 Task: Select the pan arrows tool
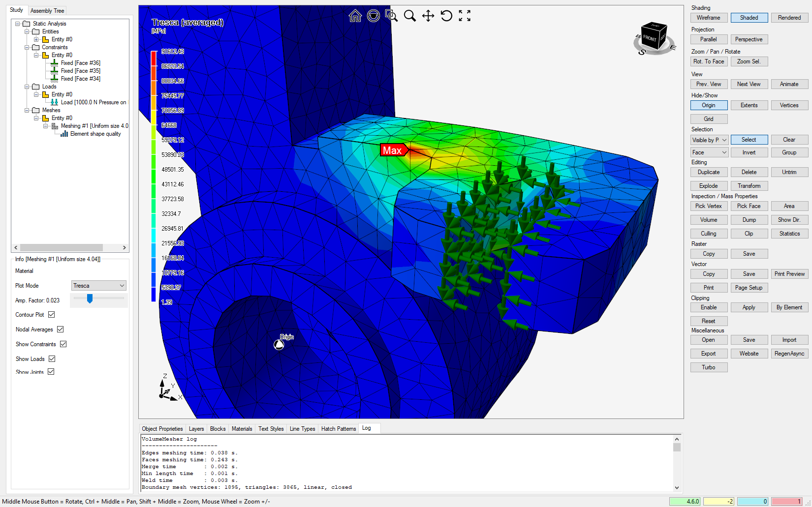pos(428,16)
